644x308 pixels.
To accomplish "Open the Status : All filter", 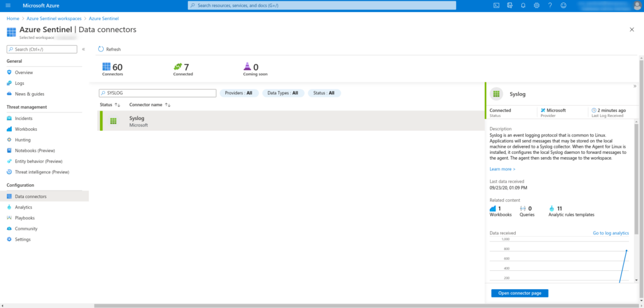I will pos(324,93).
